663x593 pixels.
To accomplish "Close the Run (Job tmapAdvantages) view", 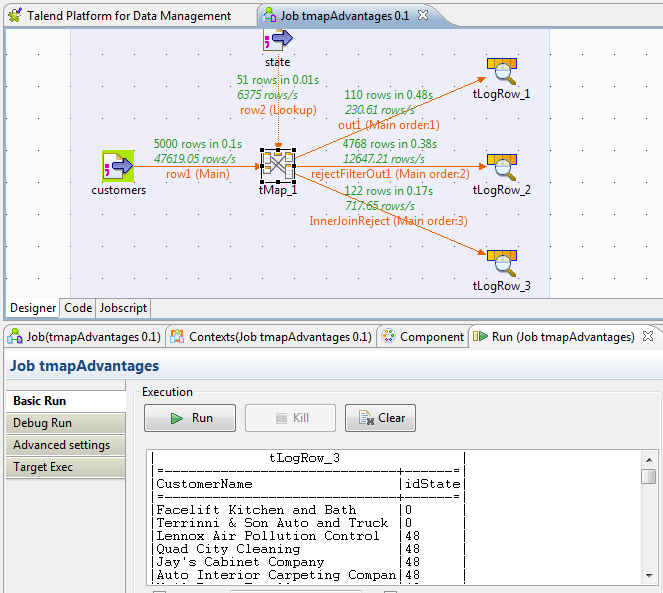I will 648,336.
